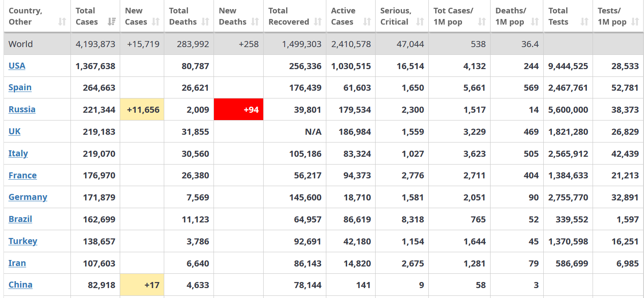Screen dimensions: 644x298
Task: Select Brazil serious critical value 8,318
Action: click(413, 219)
